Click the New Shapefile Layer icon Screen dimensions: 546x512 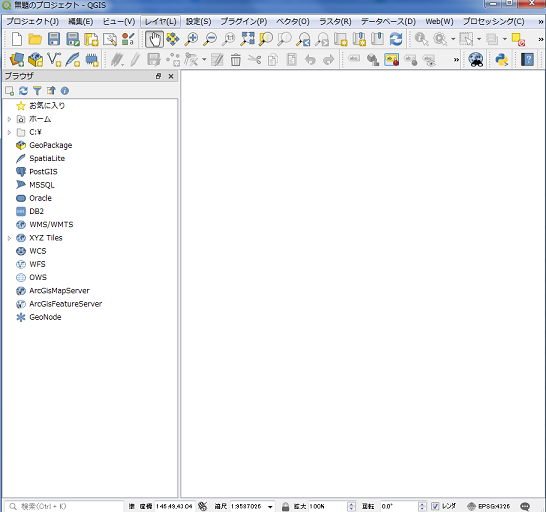click(x=54, y=60)
